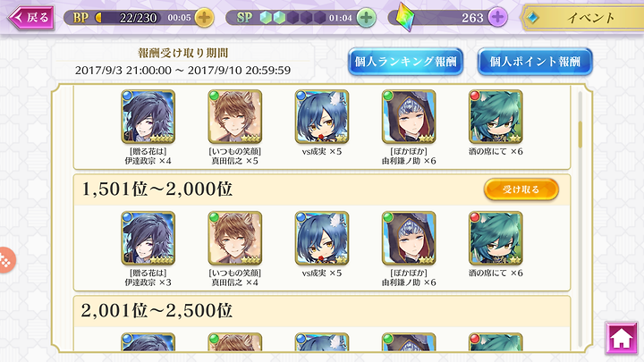Open the floating red side menu icon

6,260
